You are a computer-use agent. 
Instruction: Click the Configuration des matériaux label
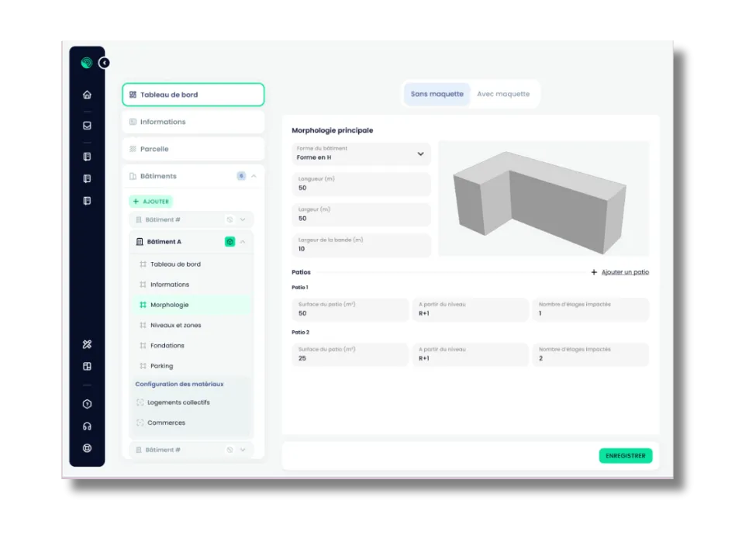179,384
